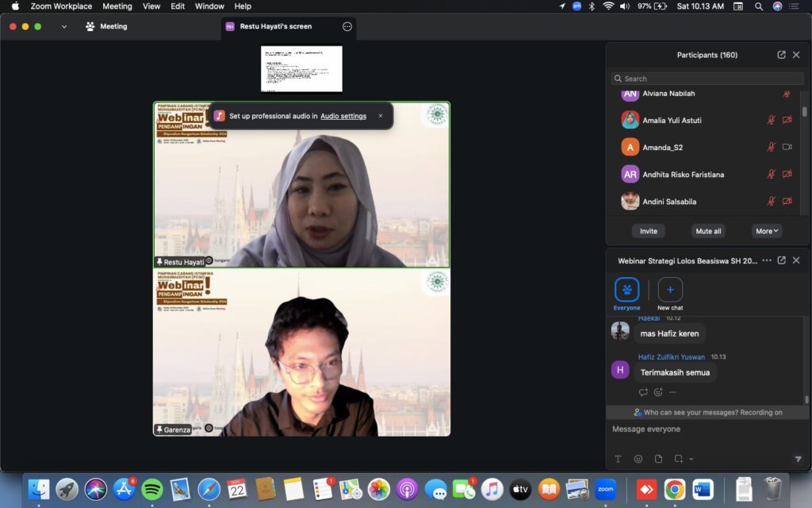Image resolution: width=812 pixels, height=508 pixels.
Task: Toggle Amanda_S2's microphone mute icon
Action: 771,148
